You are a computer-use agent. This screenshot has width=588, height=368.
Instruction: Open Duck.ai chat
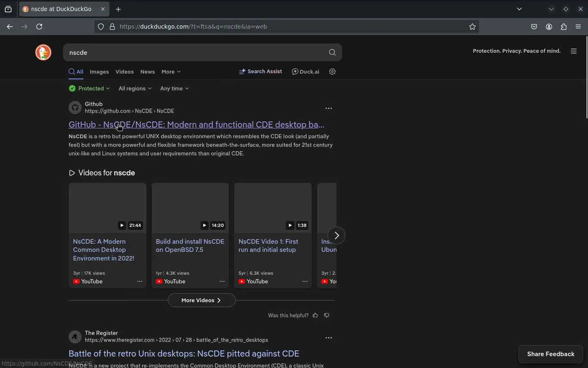306,72
